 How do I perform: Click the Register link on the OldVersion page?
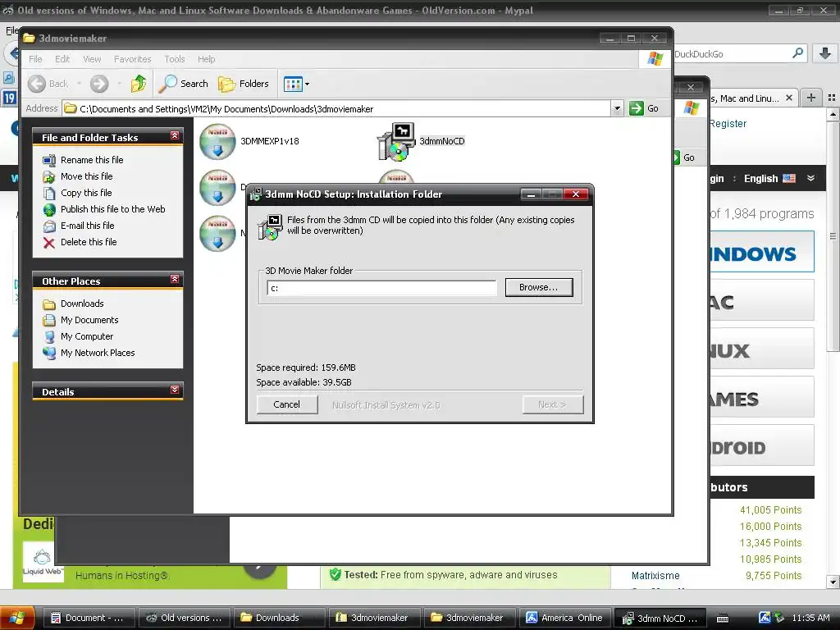(x=728, y=124)
